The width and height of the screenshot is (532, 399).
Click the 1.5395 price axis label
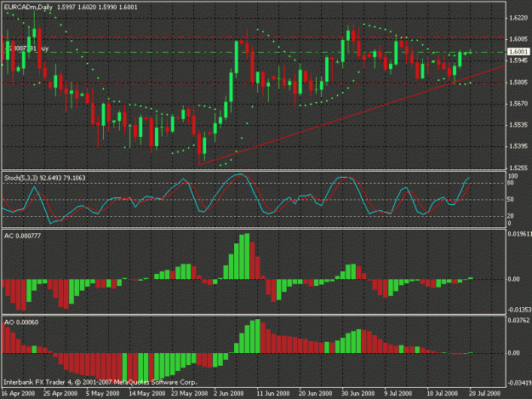(518, 146)
